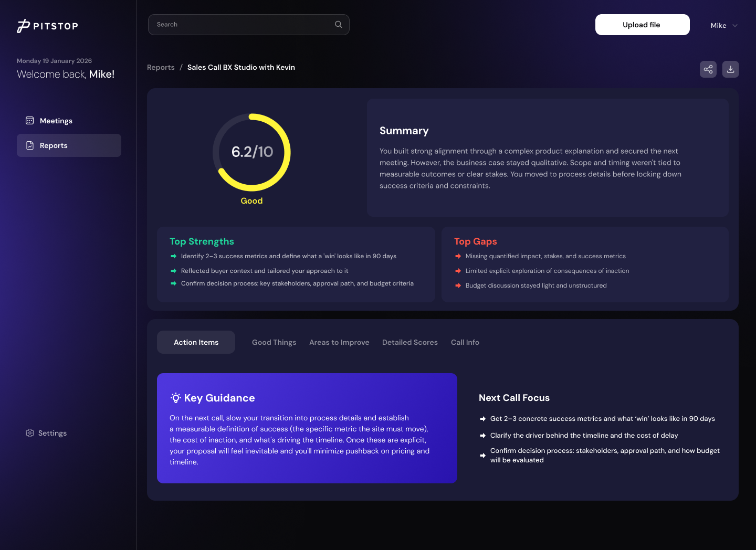Open Meetings in the sidebar
Image resolution: width=756 pixels, height=550 pixels.
pyautogui.click(x=56, y=121)
